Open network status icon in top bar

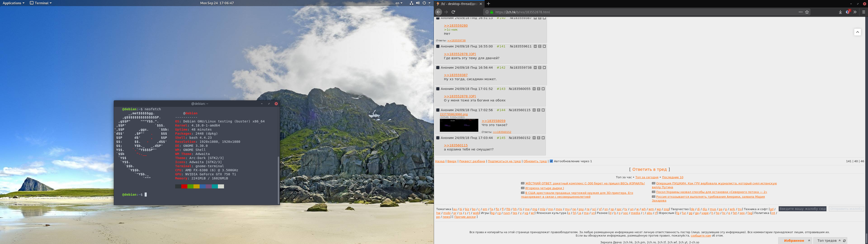(x=411, y=3)
